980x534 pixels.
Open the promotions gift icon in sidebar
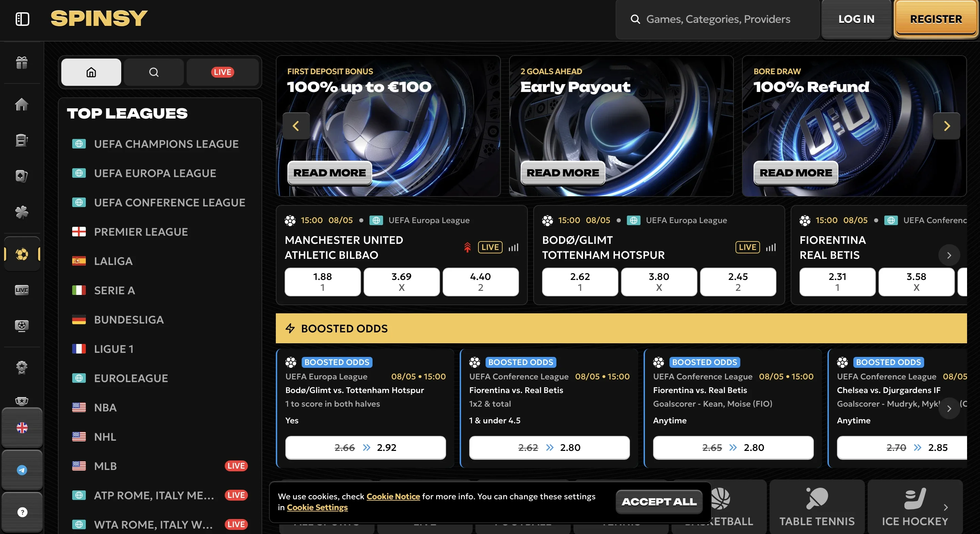point(22,63)
